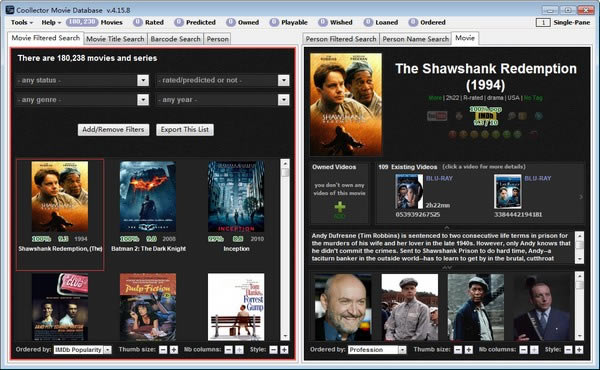The height and width of the screenshot is (370, 600).
Task: Increase person panel style with plus
Action: [579, 350]
